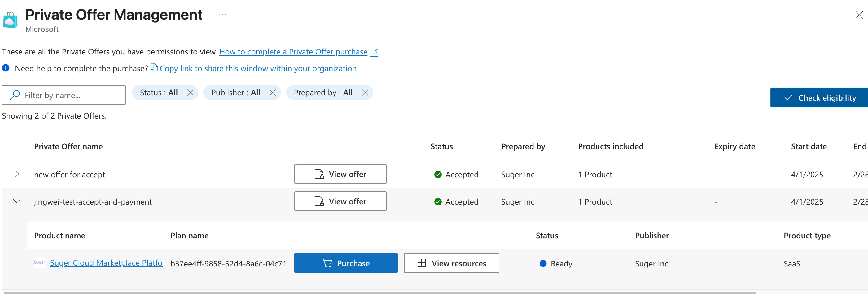Click 'Suger Inc' in the 'new offer for accept' row

pos(518,175)
